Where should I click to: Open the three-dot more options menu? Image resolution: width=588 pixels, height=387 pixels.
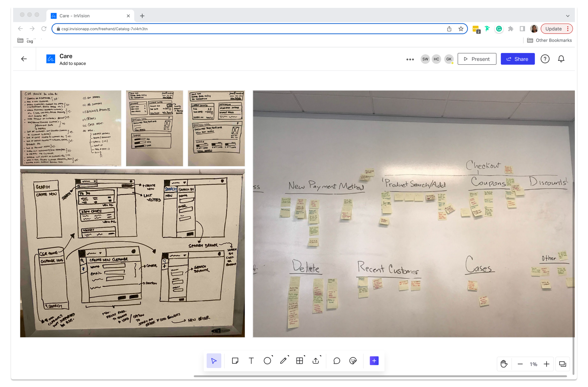410,59
